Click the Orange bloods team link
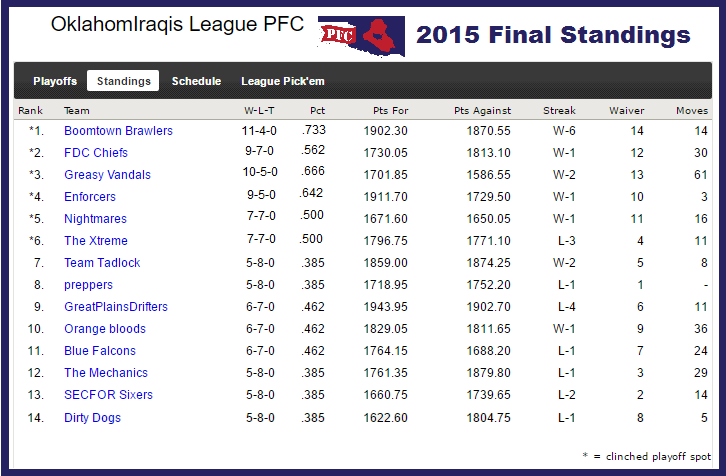The image size is (726, 476). pos(105,329)
